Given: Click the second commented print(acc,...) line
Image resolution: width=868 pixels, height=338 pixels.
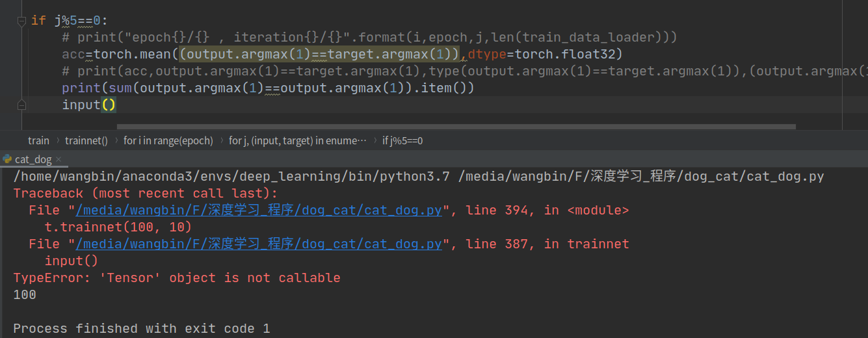Looking at the screenshot, I should [465, 71].
